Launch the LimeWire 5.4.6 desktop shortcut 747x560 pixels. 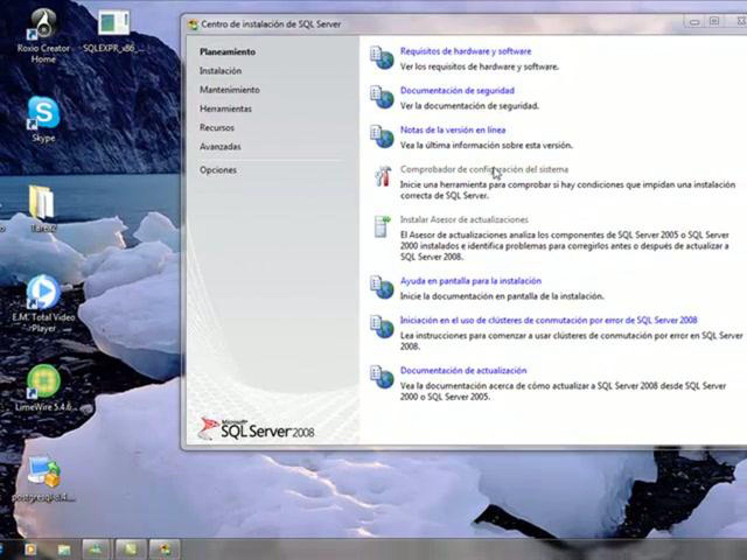pos(44,388)
